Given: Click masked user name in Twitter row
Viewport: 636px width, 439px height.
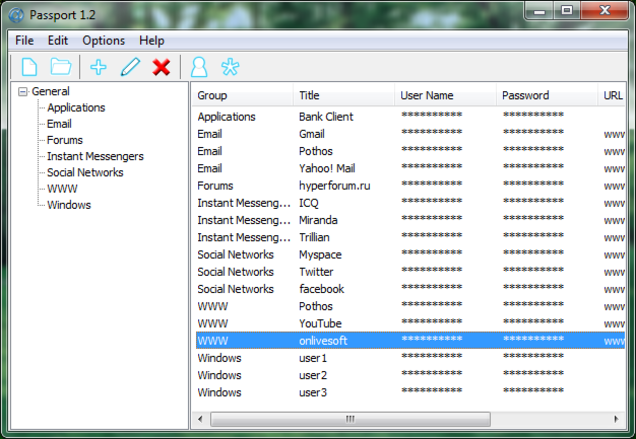Looking at the screenshot, I should tap(432, 270).
